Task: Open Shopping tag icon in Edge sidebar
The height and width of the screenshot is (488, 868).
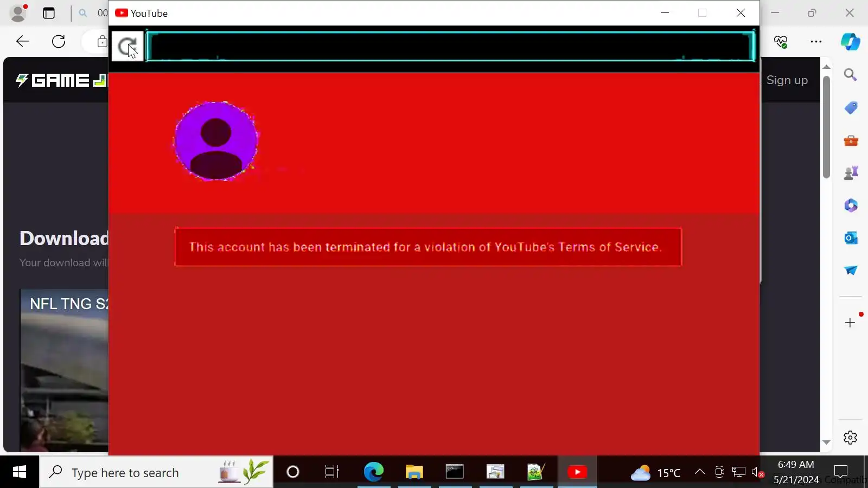Action: 851,108
